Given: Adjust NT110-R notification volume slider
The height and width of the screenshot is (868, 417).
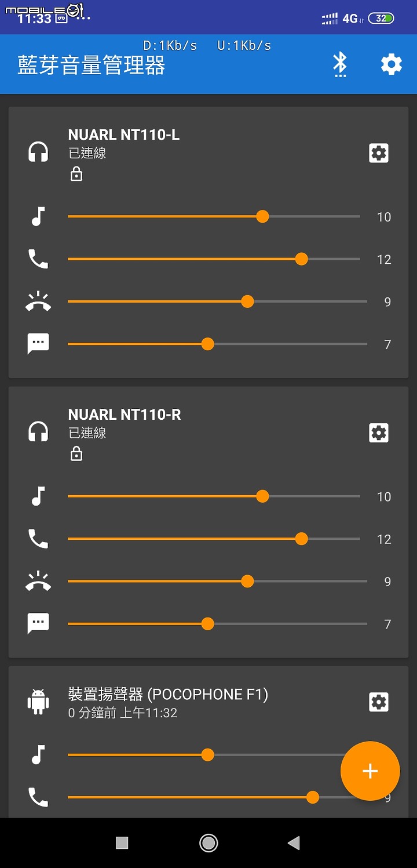Looking at the screenshot, I should tap(217, 624).
